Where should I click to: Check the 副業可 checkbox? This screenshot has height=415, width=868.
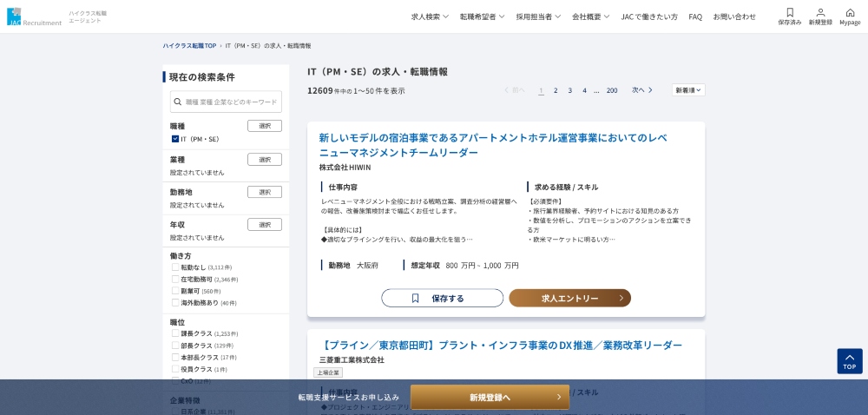click(175, 291)
